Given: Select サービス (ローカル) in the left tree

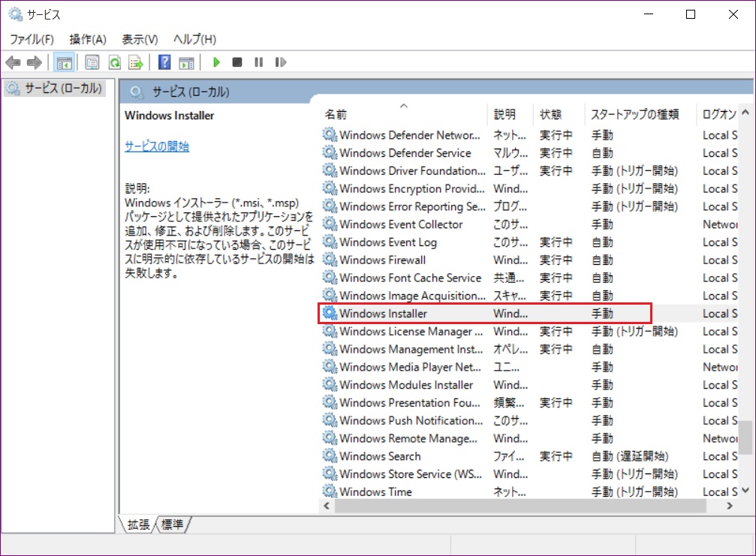Looking at the screenshot, I should 55,89.
